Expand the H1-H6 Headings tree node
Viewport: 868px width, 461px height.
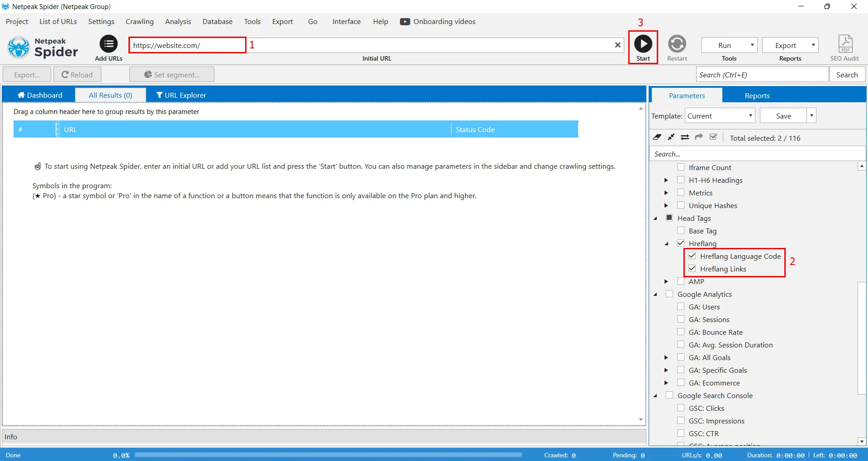(x=666, y=180)
